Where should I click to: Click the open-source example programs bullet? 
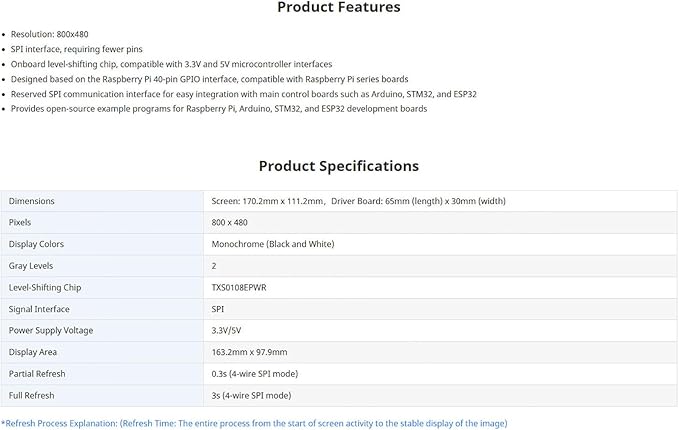219,109
